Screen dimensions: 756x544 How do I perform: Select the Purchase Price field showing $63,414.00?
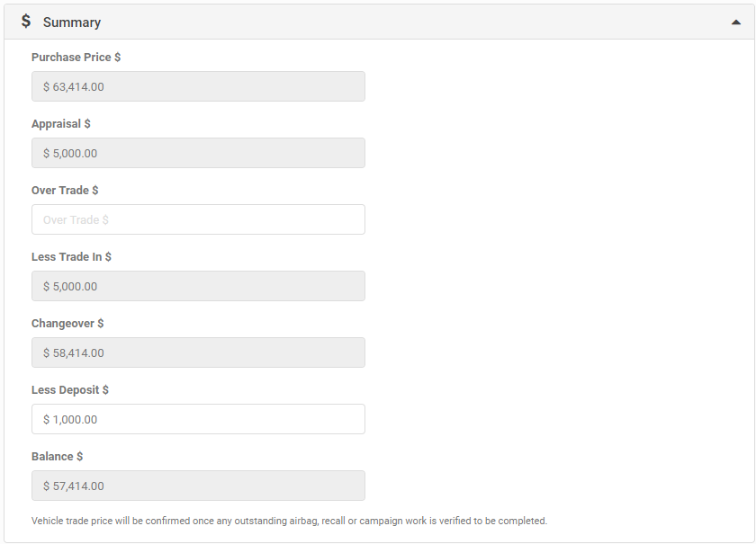click(198, 86)
